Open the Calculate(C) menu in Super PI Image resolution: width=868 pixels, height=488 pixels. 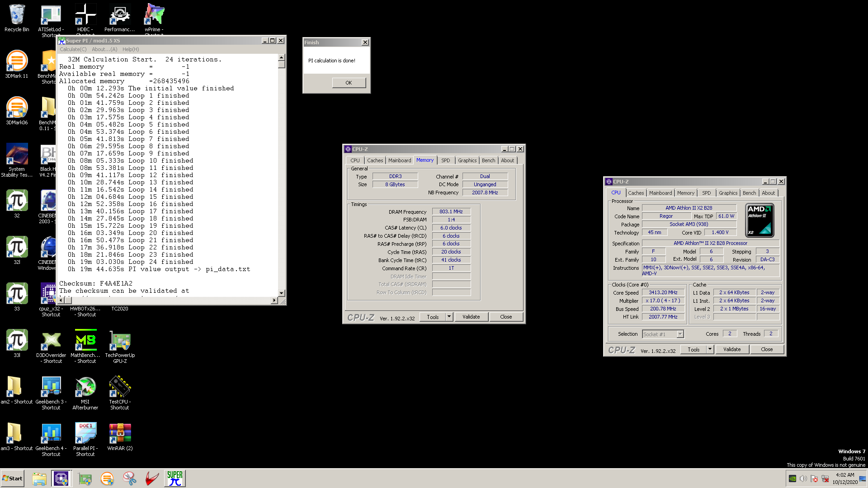73,49
